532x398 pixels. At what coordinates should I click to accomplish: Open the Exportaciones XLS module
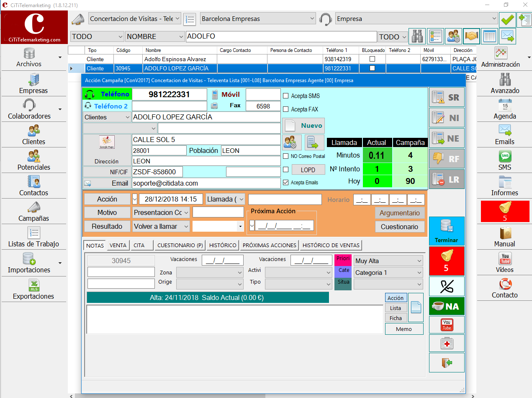point(33,289)
